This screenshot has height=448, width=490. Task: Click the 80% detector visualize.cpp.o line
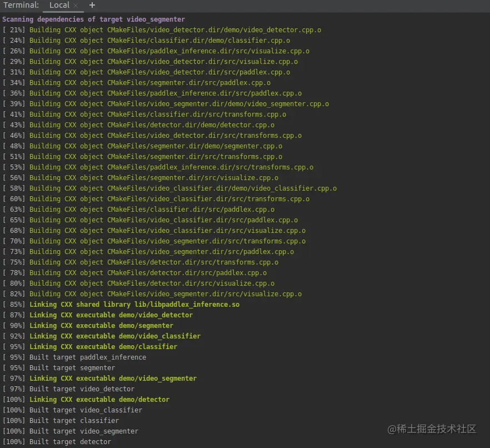click(x=138, y=283)
